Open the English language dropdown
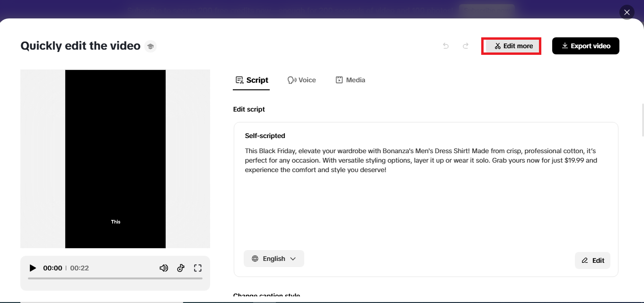 [273, 259]
